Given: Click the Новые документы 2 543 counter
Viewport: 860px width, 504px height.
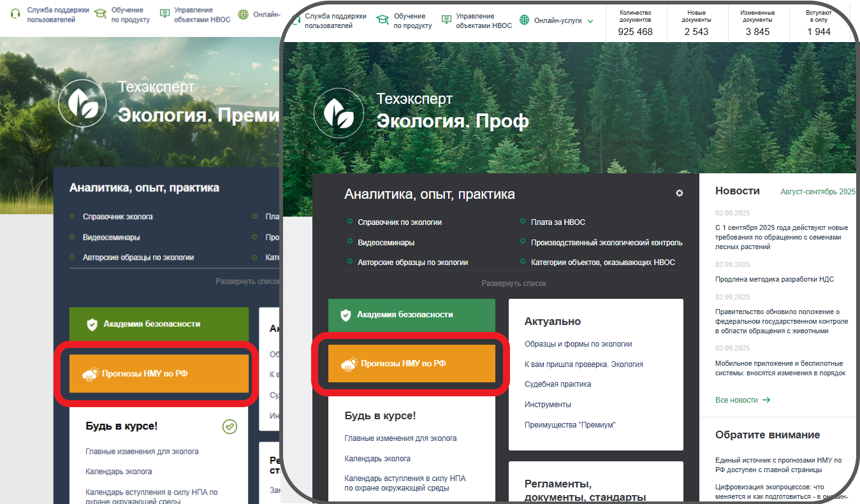Looking at the screenshot, I should tap(696, 22).
